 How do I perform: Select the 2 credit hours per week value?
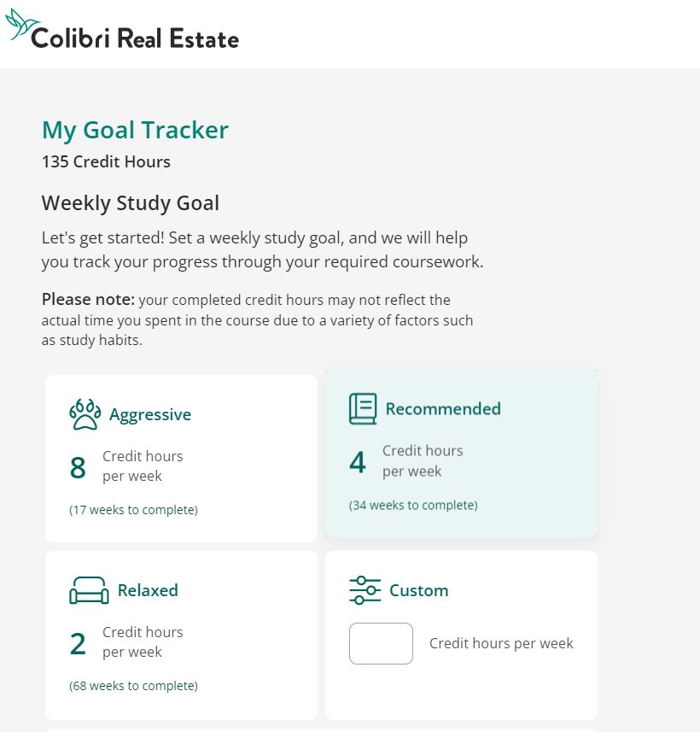coord(78,643)
